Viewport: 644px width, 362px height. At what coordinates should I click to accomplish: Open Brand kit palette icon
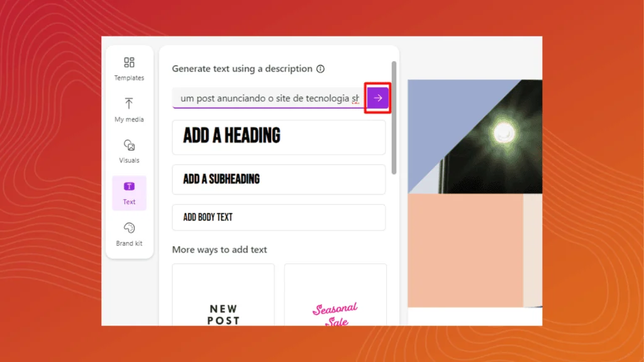[x=129, y=228]
